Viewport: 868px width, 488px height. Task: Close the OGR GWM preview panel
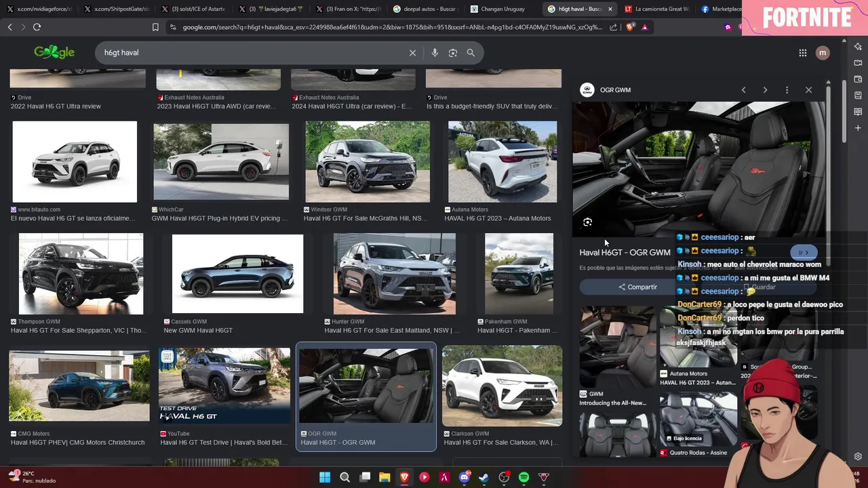808,90
